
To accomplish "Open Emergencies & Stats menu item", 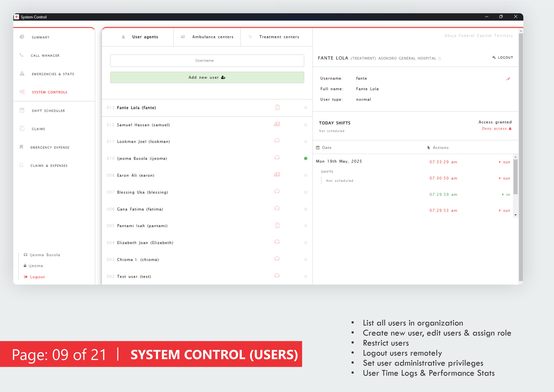I will click(53, 74).
